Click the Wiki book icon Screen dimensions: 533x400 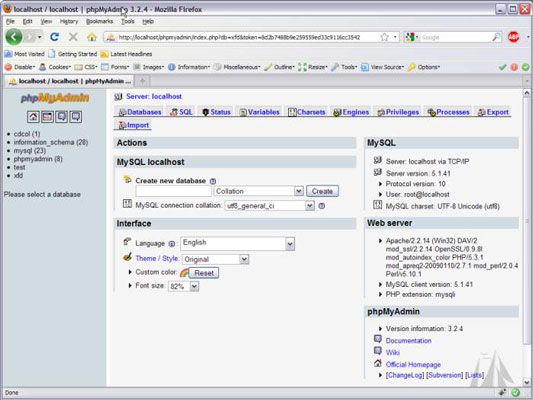(378, 351)
